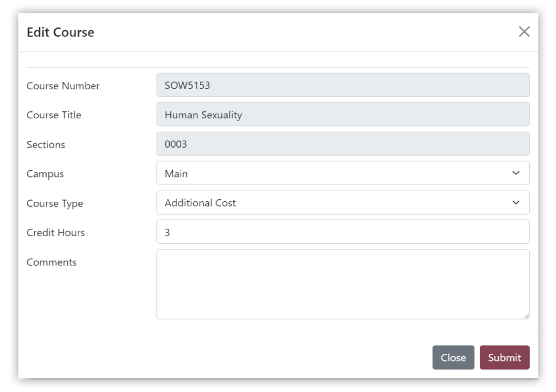Click the Edit Course dialog heading
This screenshot has width=556, height=392.
coord(61,32)
